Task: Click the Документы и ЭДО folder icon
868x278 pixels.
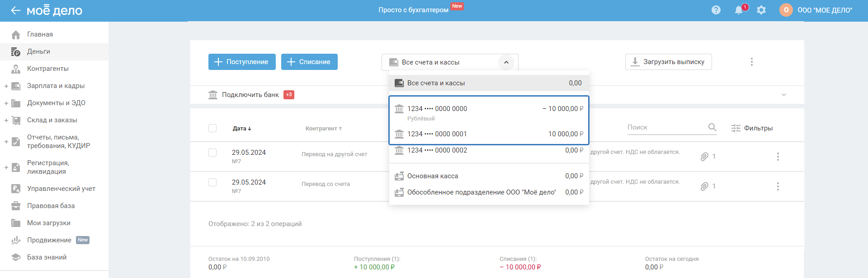Action: click(x=16, y=103)
